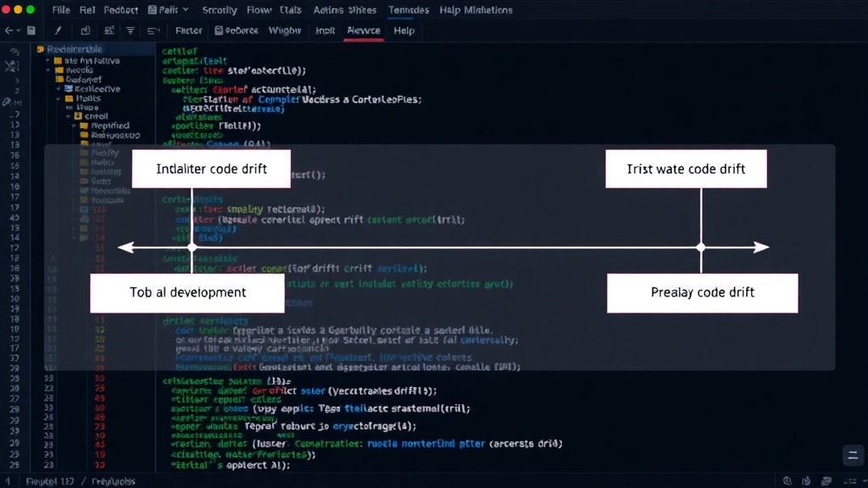The image size is (868, 488).
Task: Expand the 'ste Ayn Fattva' folder
Action: pos(48,61)
